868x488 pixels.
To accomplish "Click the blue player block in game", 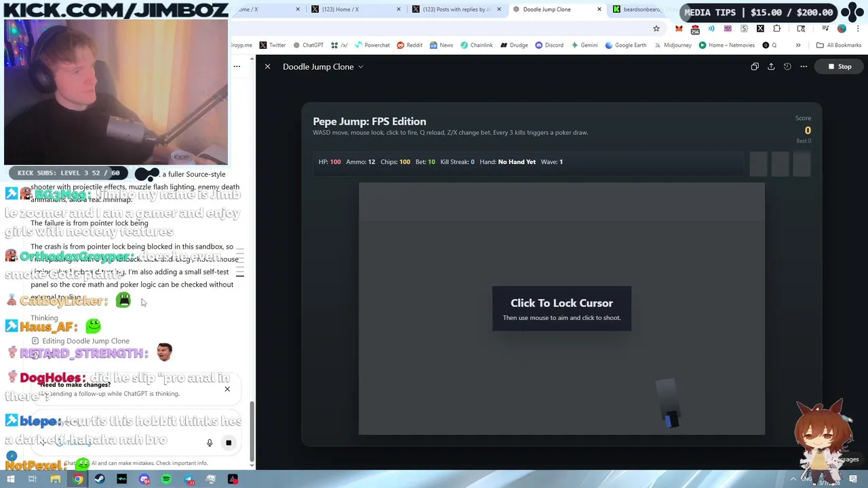I will tap(671, 420).
